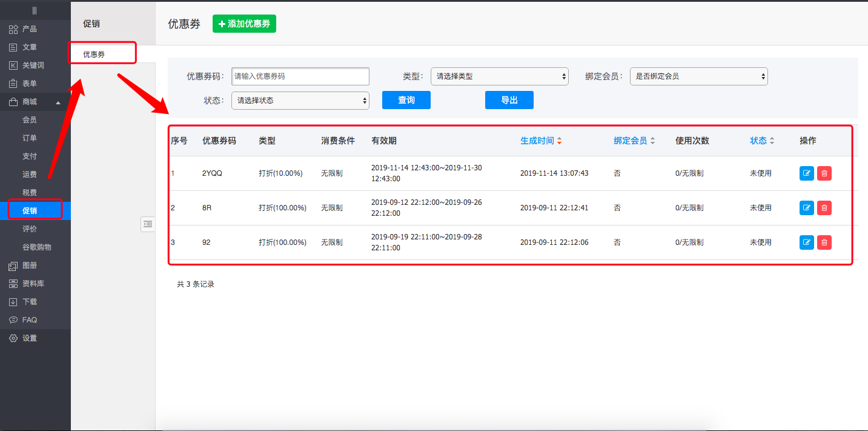This screenshot has height=431, width=868.
Task: Open the 状态 status dropdown
Action: tap(300, 101)
